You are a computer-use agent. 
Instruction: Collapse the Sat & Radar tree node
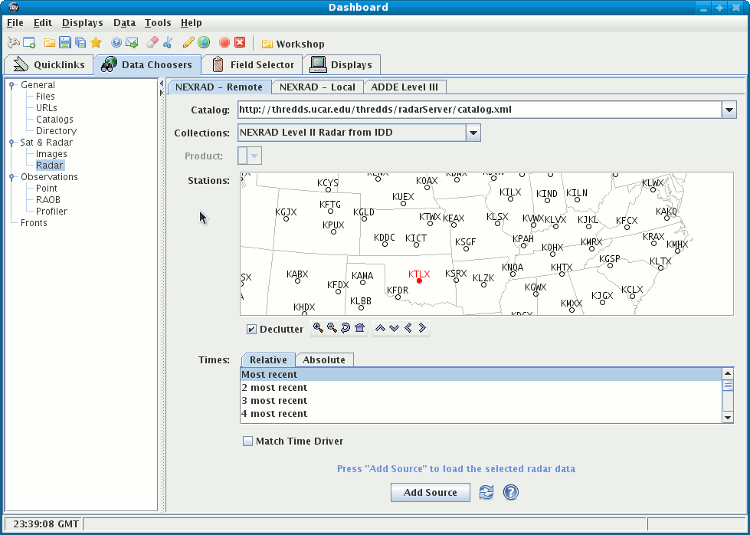(x=12, y=143)
